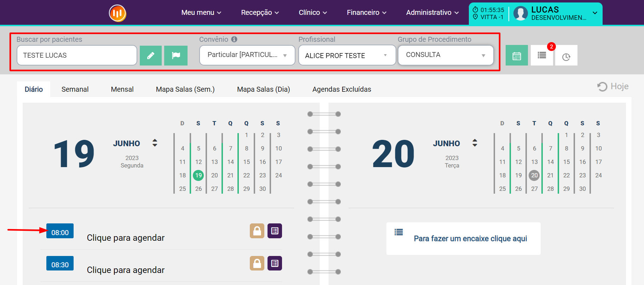Click 'Clique para agendar' at 08:00
The width and height of the screenshot is (644, 285).
tap(126, 238)
